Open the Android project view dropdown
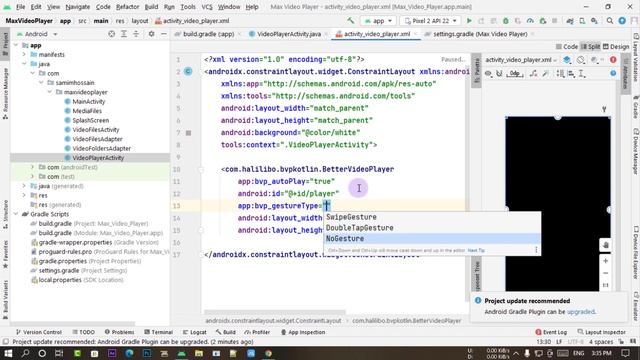The height and width of the screenshot is (360, 640). tap(37, 34)
